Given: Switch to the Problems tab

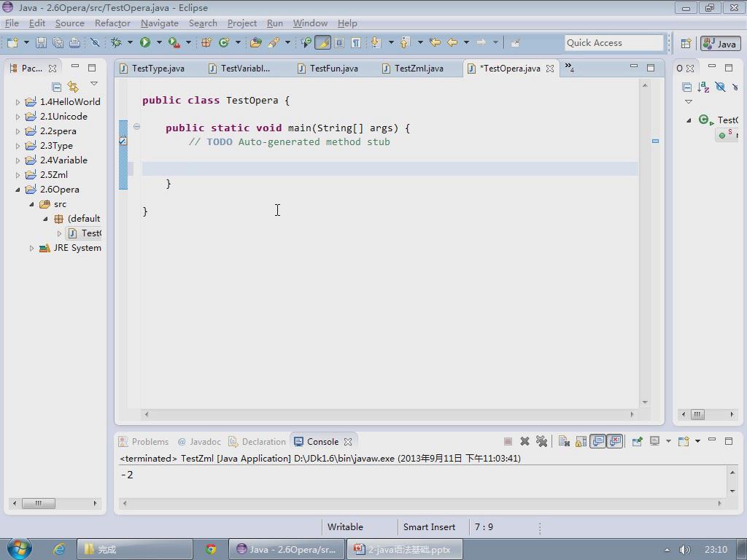Looking at the screenshot, I should coord(144,441).
